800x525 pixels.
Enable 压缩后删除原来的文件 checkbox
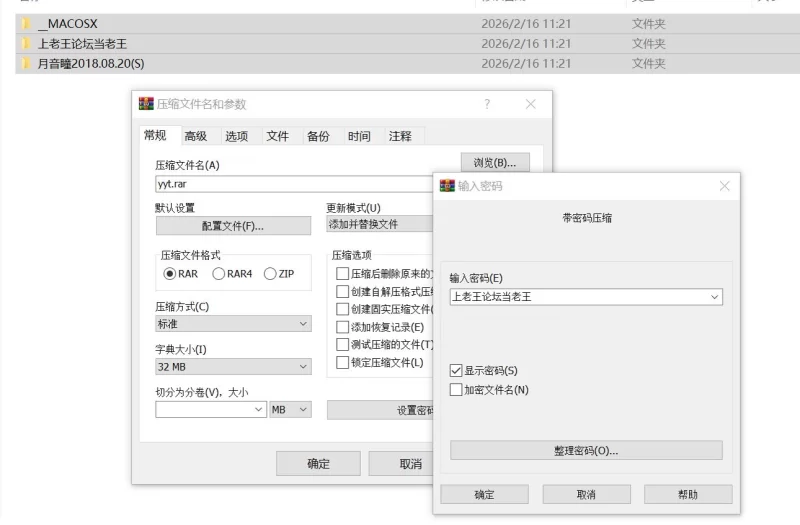342,274
